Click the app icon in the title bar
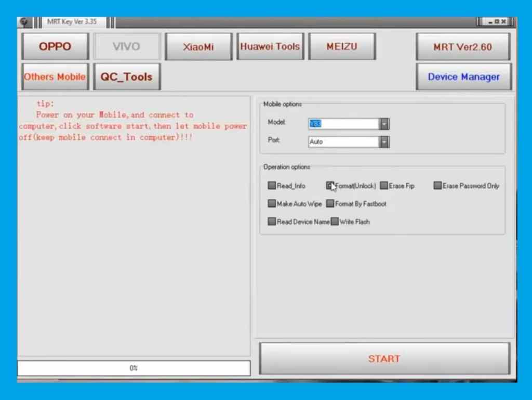Screen dimensions: 532x400 click(x=24, y=22)
